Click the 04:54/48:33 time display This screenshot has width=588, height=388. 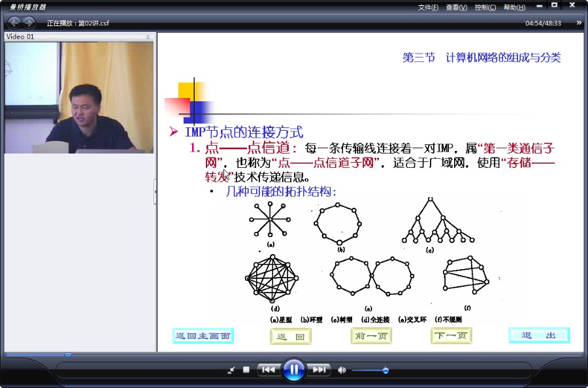pos(543,24)
